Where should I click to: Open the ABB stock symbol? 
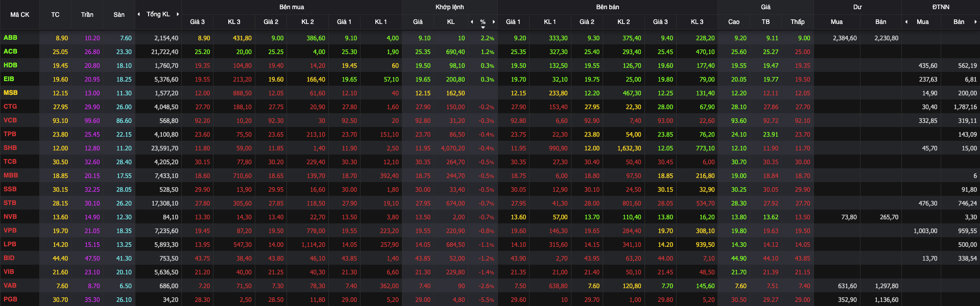10,38
